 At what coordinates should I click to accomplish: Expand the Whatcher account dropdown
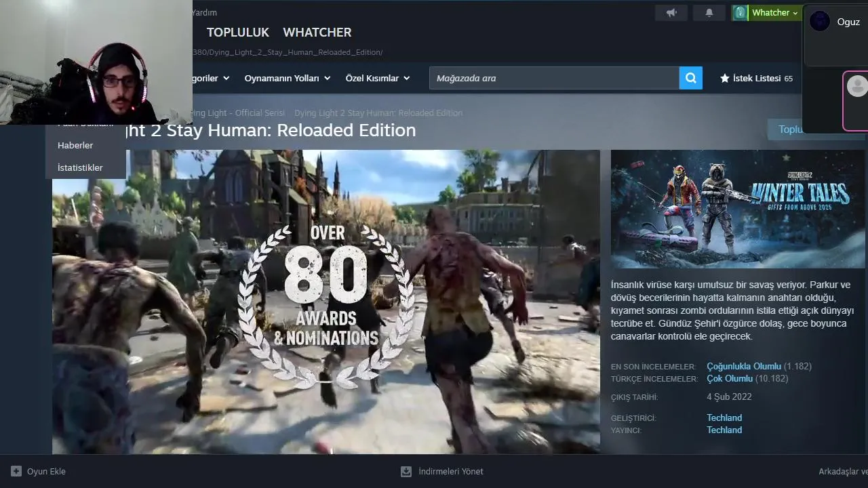tap(774, 13)
